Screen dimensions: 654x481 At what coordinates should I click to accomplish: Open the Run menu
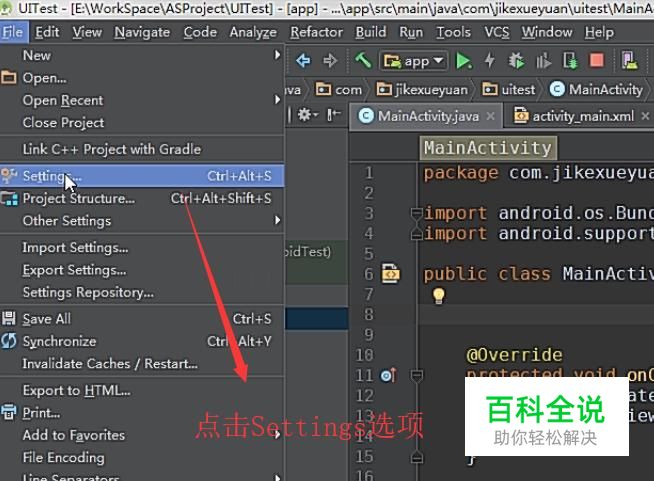[x=411, y=32]
